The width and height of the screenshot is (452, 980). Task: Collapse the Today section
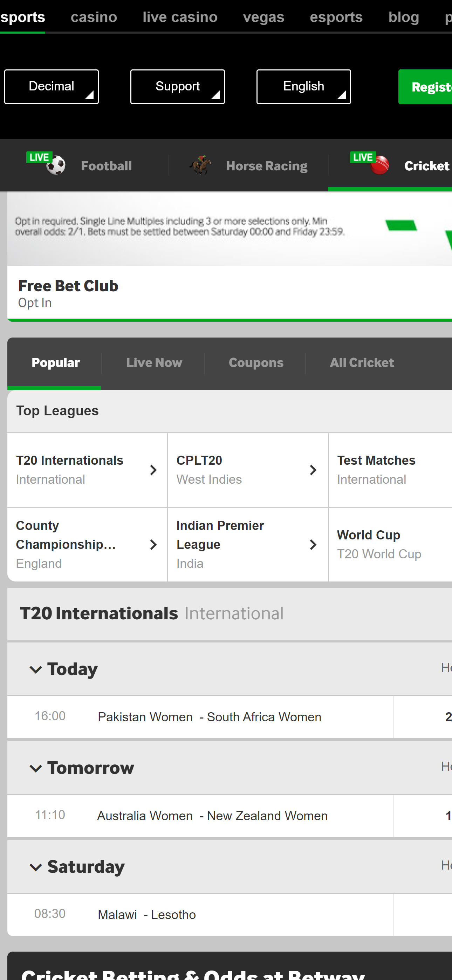[x=36, y=669]
